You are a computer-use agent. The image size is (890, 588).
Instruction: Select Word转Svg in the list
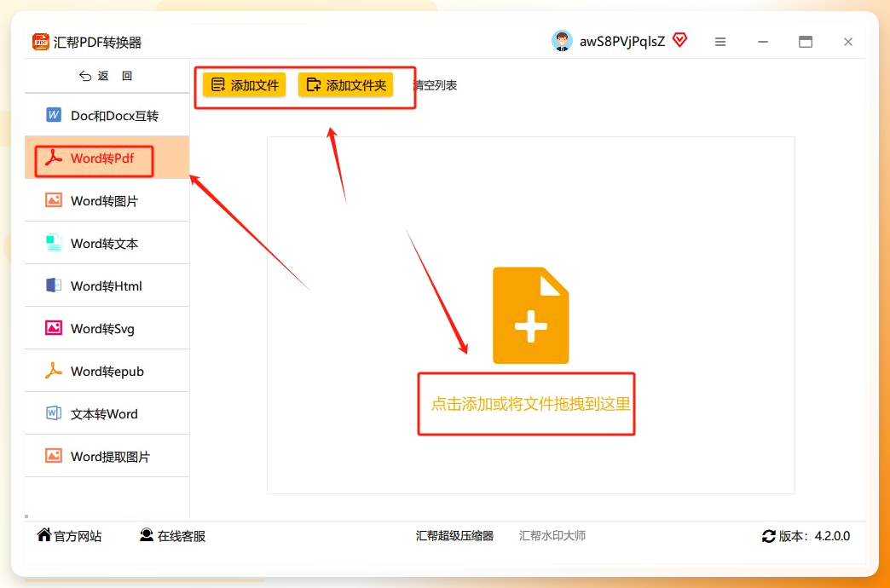tap(107, 328)
